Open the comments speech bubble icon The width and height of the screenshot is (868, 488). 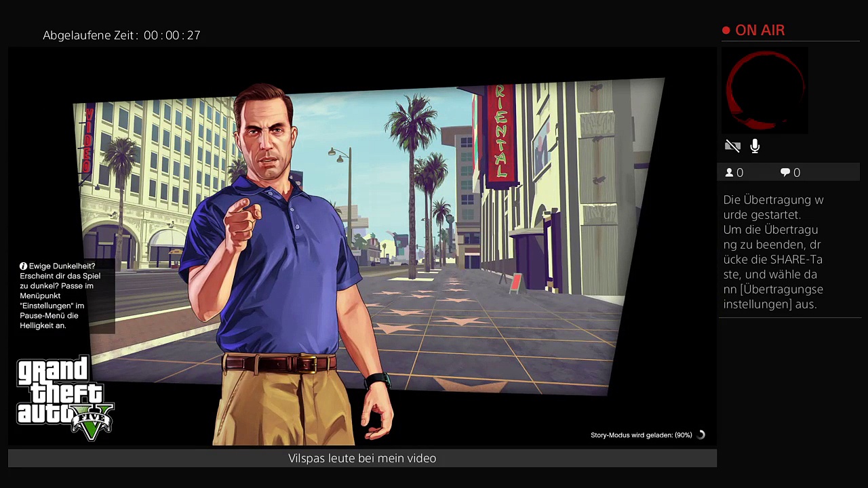785,173
